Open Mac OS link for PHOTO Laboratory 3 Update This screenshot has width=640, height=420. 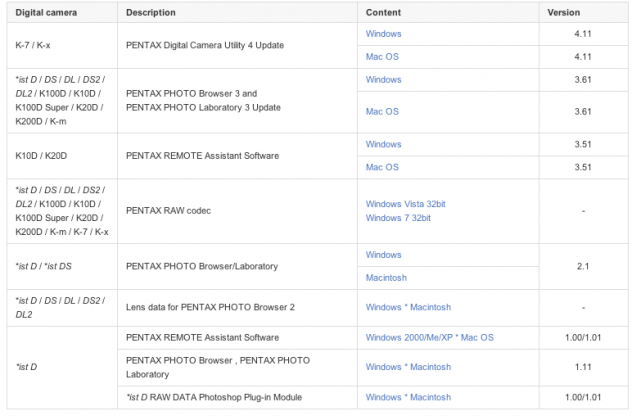click(382, 111)
